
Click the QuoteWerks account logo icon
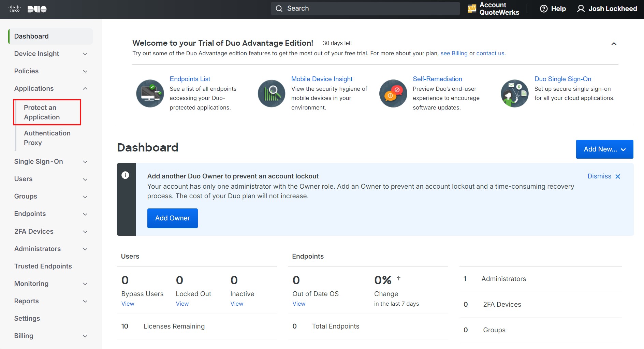[x=472, y=9]
